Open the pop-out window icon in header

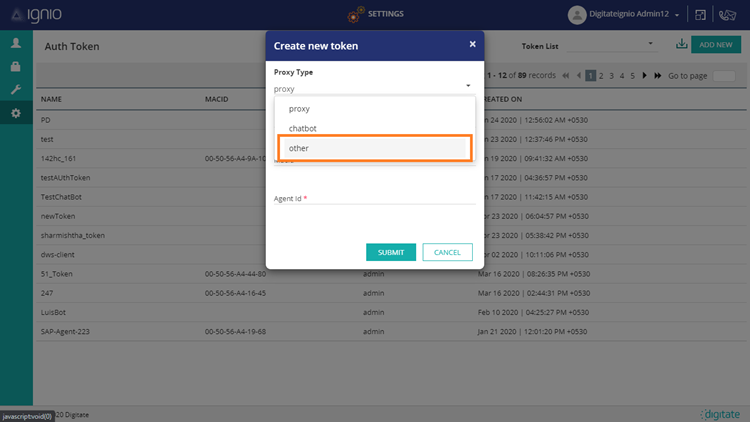(x=701, y=15)
